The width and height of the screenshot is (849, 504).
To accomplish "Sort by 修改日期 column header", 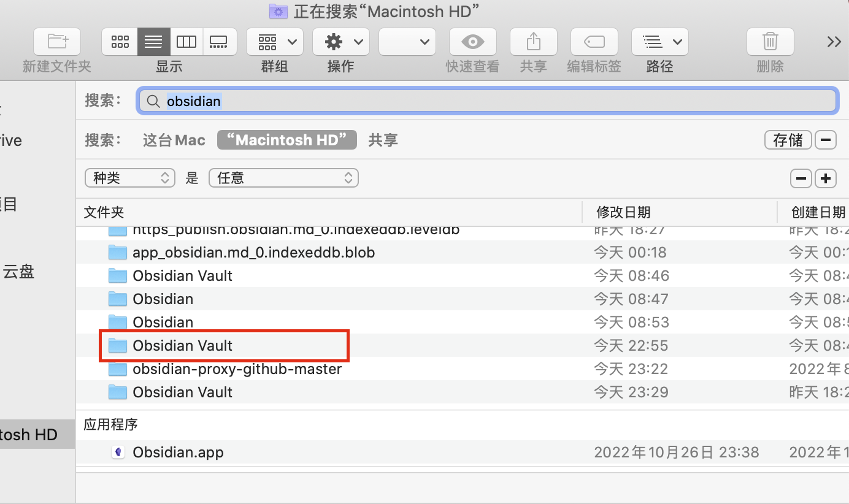I will coord(623,212).
